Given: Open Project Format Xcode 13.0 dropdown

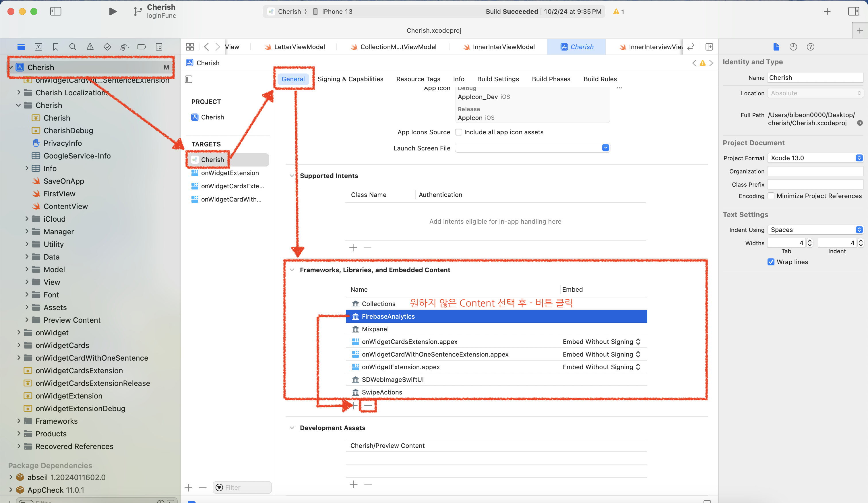Looking at the screenshot, I should (x=815, y=158).
